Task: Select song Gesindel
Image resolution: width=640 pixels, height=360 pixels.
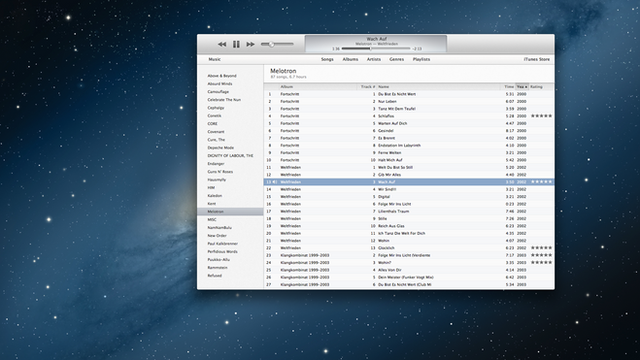Action: click(386, 131)
